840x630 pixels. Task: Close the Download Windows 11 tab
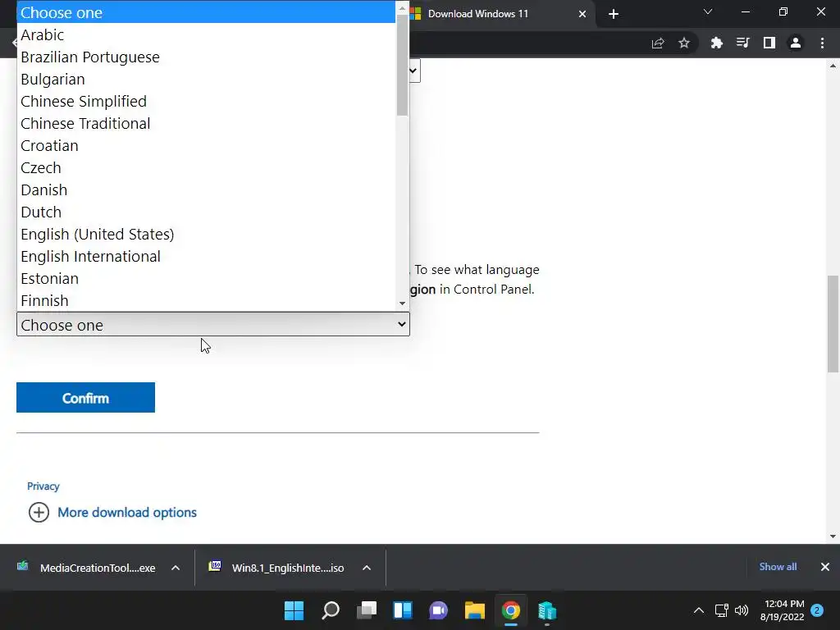point(582,14)
